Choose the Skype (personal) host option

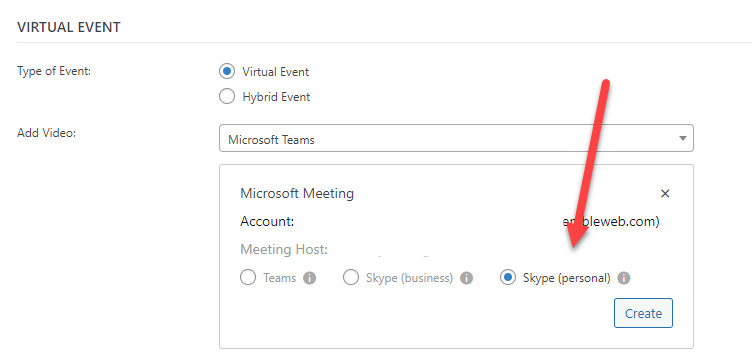pyautogui.click(x=508, y=278)
